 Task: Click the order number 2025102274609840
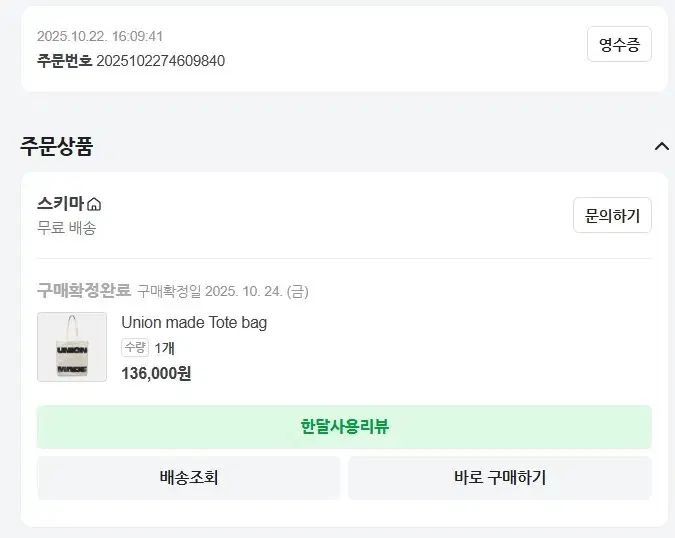160,61
